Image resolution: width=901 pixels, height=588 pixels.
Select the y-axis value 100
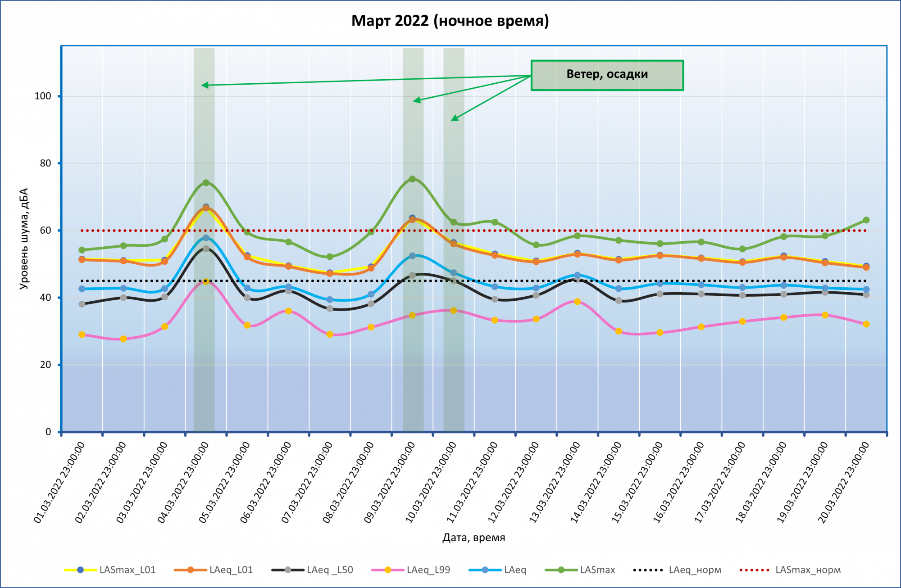[43, 96]
